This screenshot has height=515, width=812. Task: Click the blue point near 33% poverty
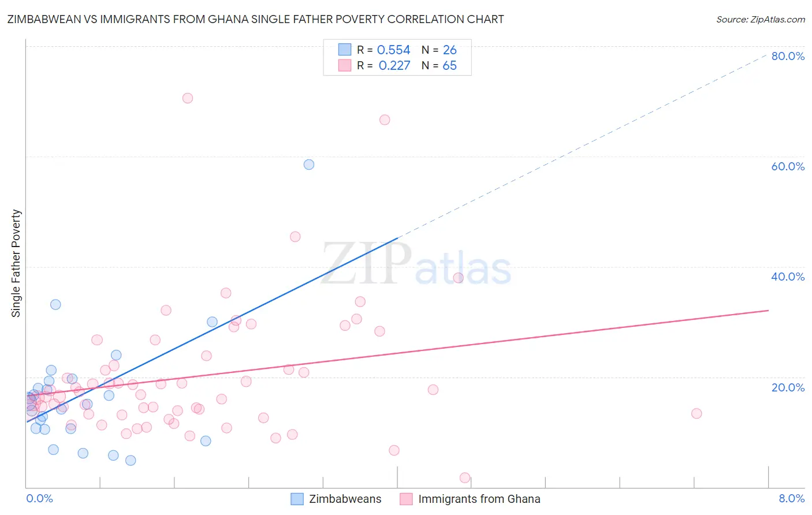point(55,304)
